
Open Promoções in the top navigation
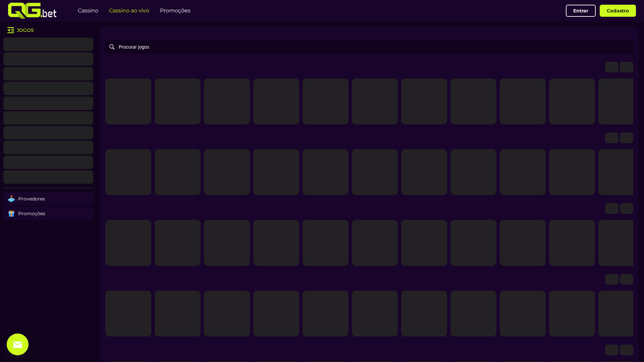click(175, 11)
